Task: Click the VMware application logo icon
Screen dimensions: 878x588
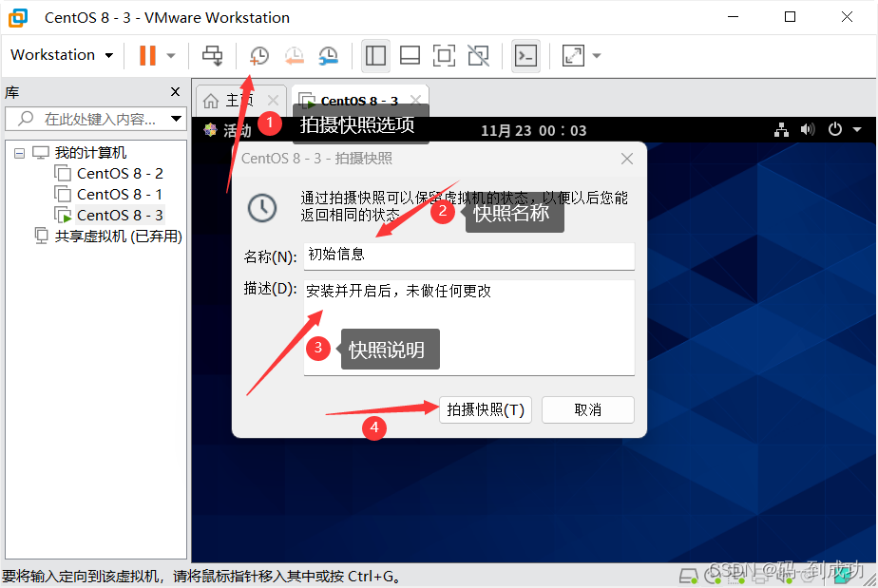Action: (x=18, y=17)
